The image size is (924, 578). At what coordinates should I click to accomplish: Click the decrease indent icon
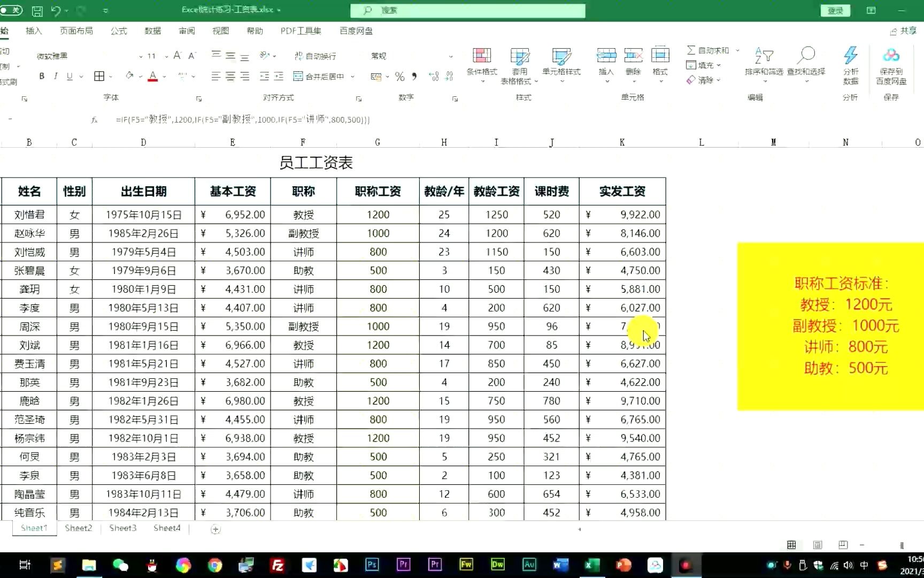[x=264, y=77]
